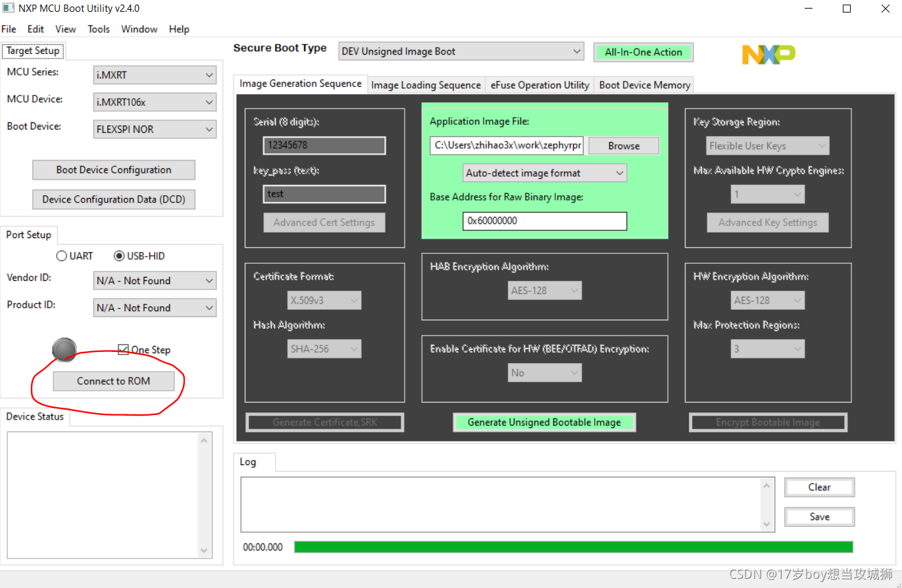Screen dimensions: 902x588
Task: Select the Port Setup tab
Action: click(29, 235)
